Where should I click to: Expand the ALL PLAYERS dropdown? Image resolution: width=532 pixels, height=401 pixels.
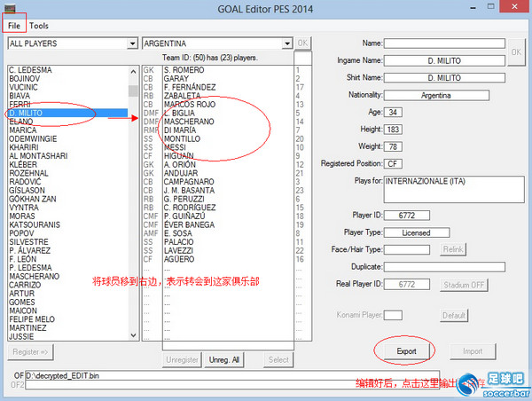[132, 43]
